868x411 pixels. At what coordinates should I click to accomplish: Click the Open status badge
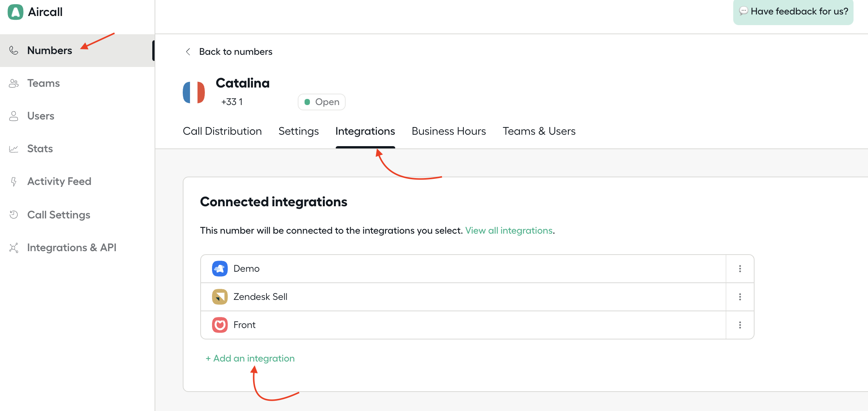322,102
